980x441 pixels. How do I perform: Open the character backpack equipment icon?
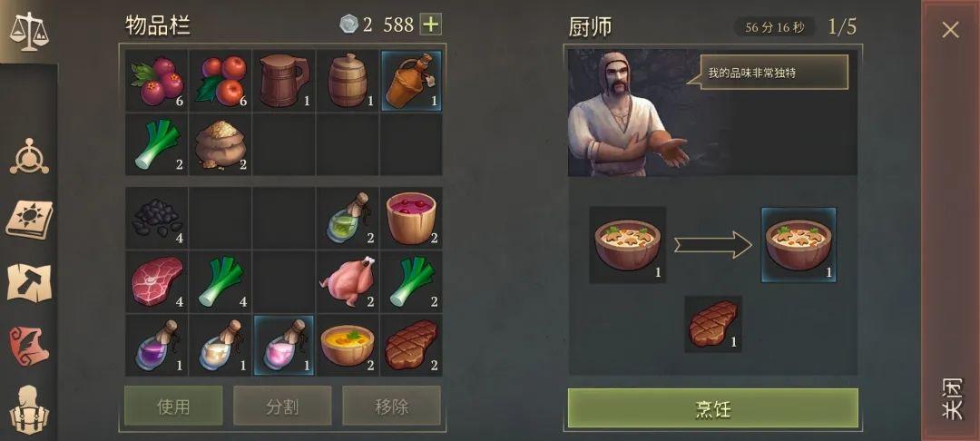29,410
